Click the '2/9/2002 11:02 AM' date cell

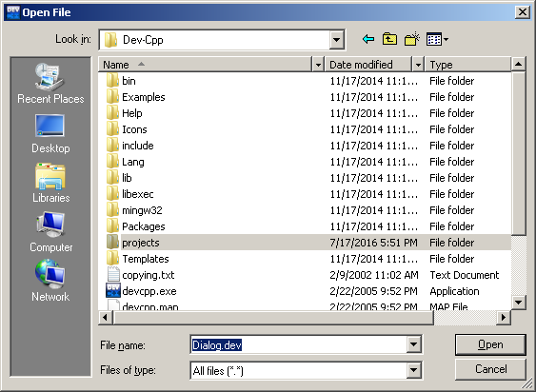(374, 275)
